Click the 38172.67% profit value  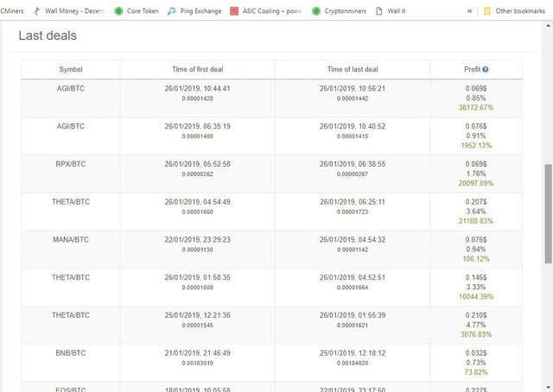[x=476, y=108]
